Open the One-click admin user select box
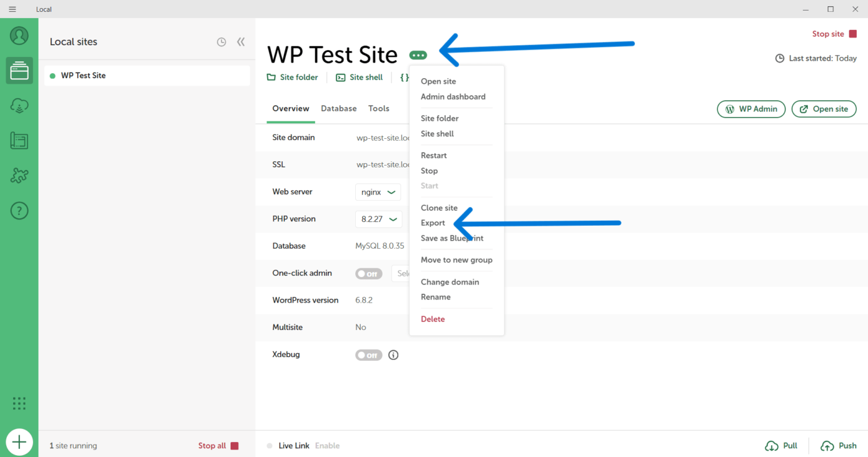The width and height of the screenshot is (868, 457). (x=401, y=273)
